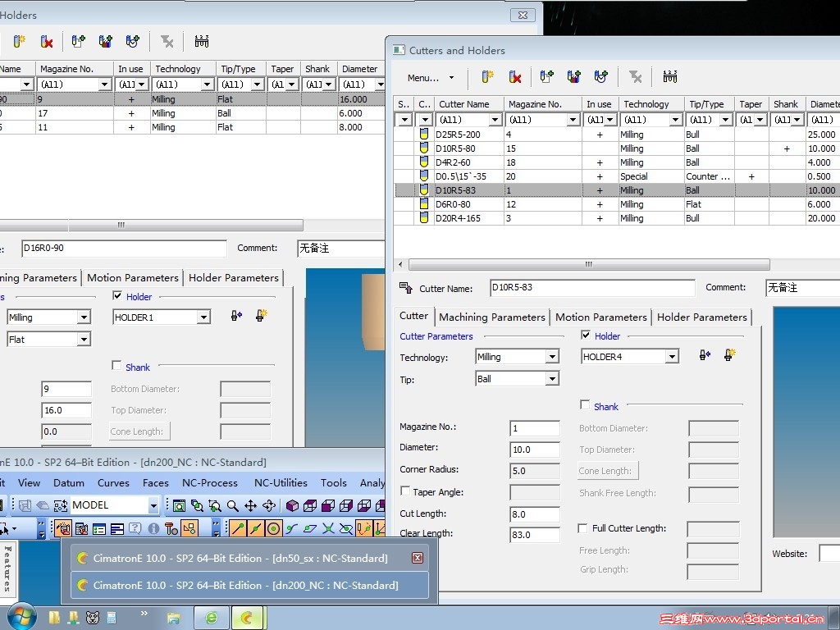This screenshot has width=840, height=630.
Task: Click the import holder icon beside HOLDER4
Action: (705, 355)
